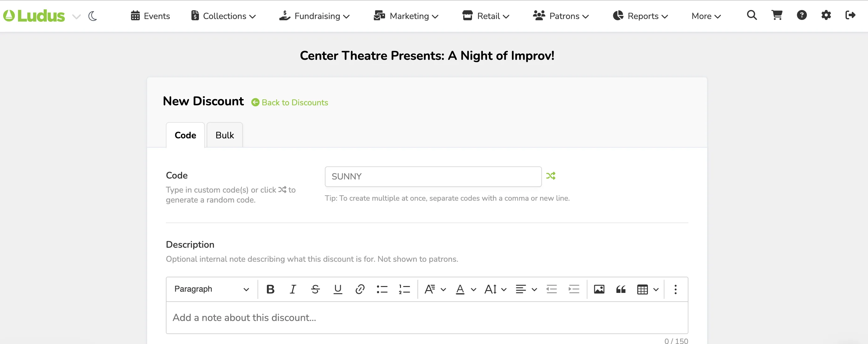Decrease indent in the editor
The width and height of the screenshot is (868, 344).
coord(552,289)
